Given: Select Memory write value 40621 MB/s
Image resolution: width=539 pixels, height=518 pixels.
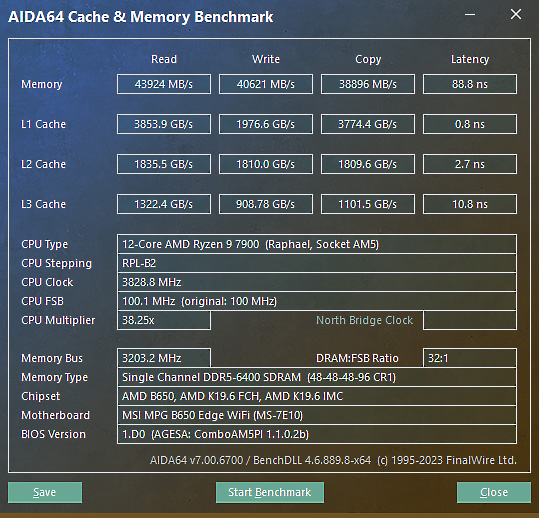Looking at the screenshot, I should (266, 84).
